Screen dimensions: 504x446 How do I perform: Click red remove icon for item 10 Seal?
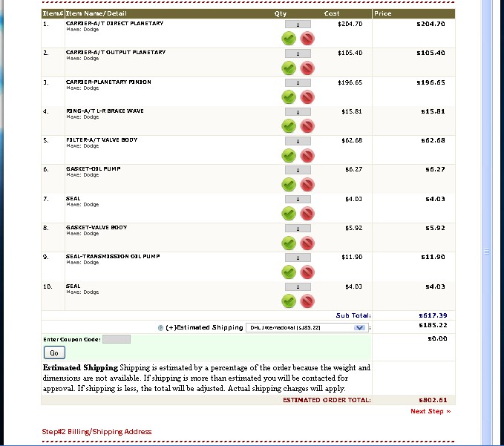[x=307, y=301]
